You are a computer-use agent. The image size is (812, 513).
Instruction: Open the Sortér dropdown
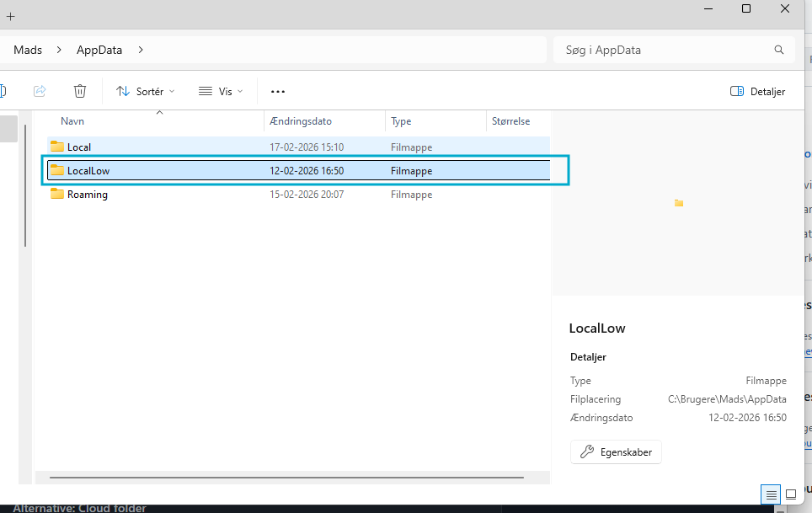146,91
